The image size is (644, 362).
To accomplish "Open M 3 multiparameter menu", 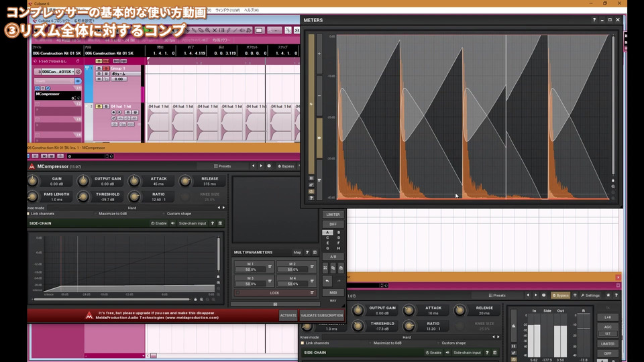I will tap(270, 281).
